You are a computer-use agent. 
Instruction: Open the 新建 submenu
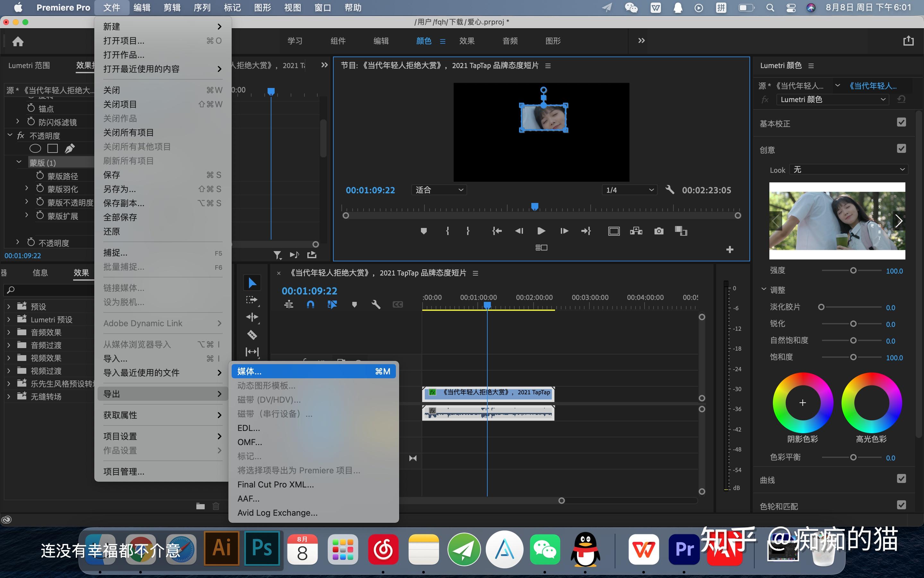coord(162,27)
